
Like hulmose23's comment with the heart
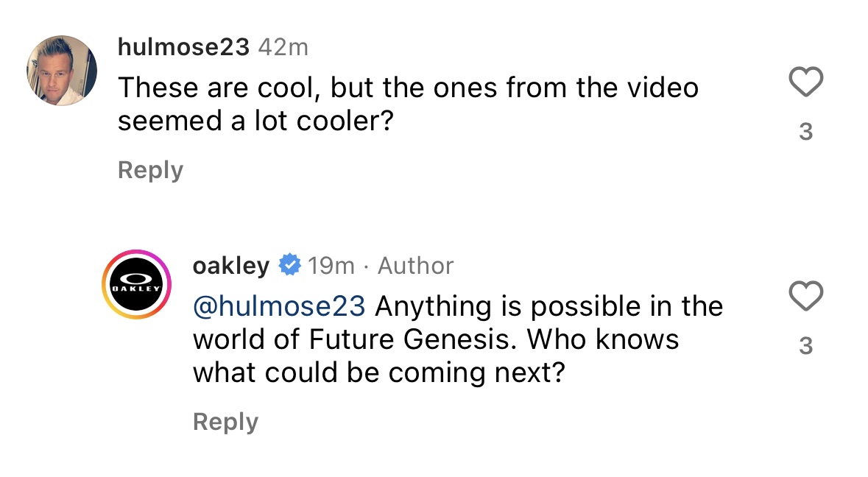(x=805, y=82)
